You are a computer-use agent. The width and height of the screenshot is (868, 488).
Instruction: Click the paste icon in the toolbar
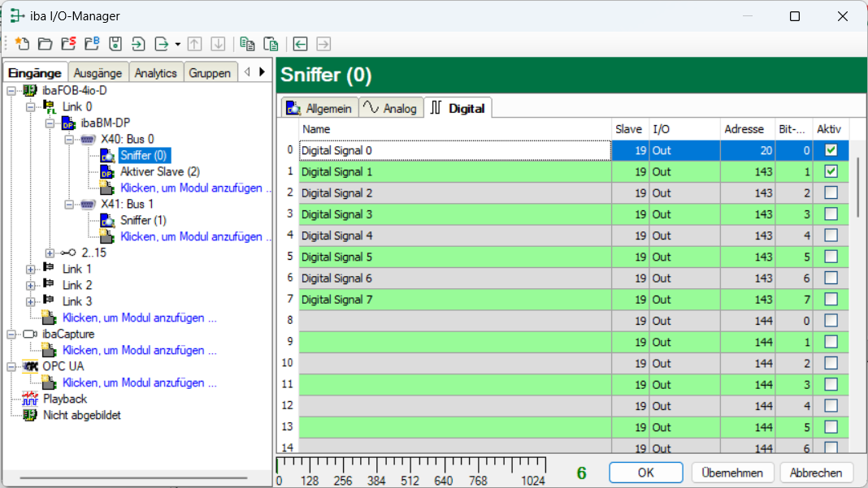pos(271,44)
